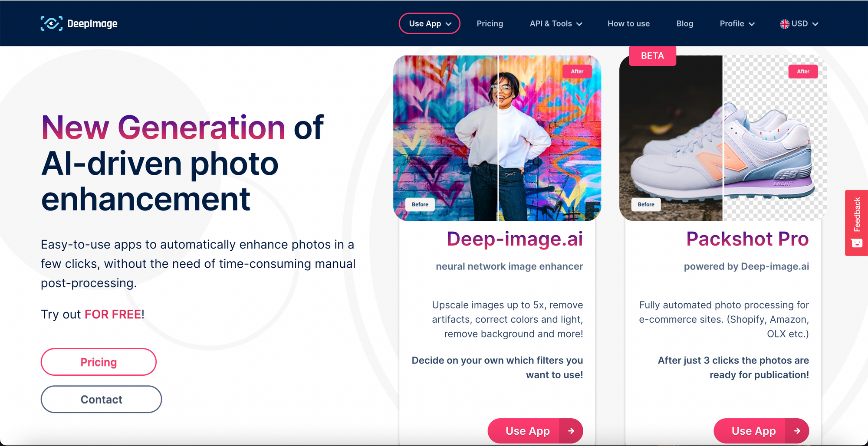Click the 'FOR FREE' highlighted text

113,314
